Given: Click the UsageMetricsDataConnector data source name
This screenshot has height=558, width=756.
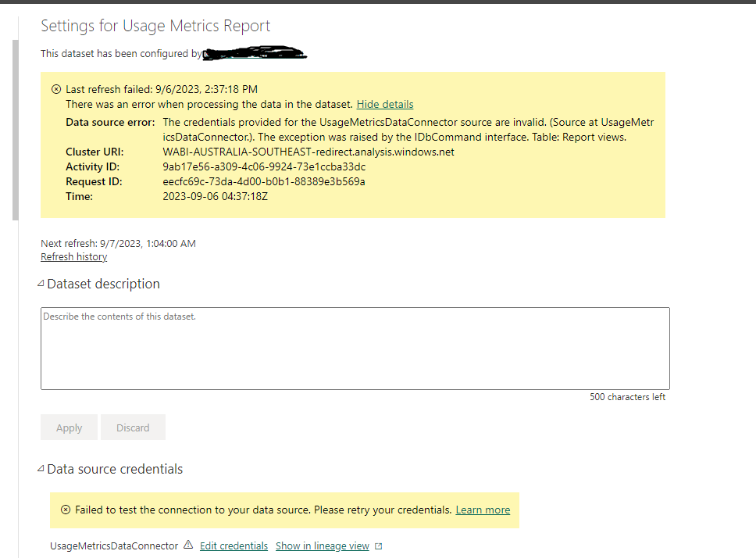Looking at the screenshot, I should coord(114,546).
